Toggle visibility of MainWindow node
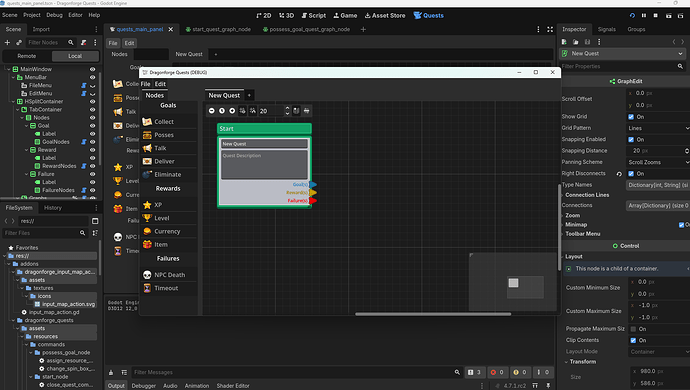 pos(92,69)
